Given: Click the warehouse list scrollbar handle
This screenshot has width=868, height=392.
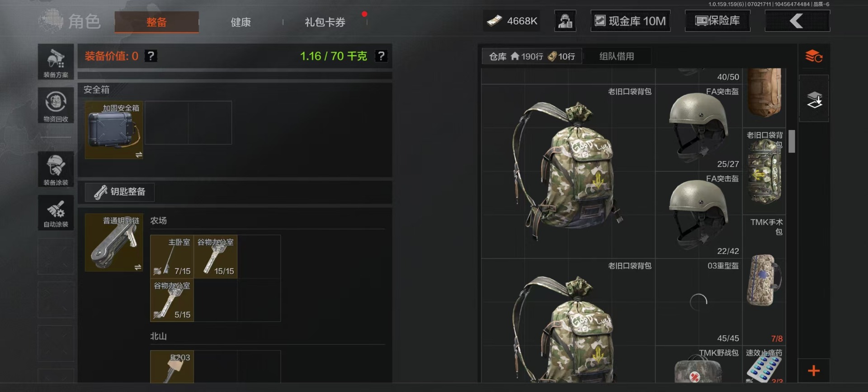Looking at the screenshot, I should 792,142.
